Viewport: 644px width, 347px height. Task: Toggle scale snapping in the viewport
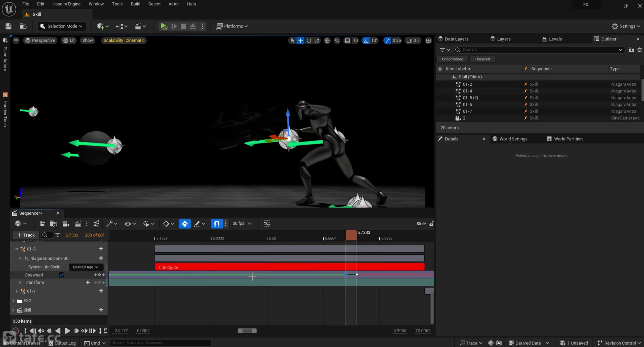(387, 41)
